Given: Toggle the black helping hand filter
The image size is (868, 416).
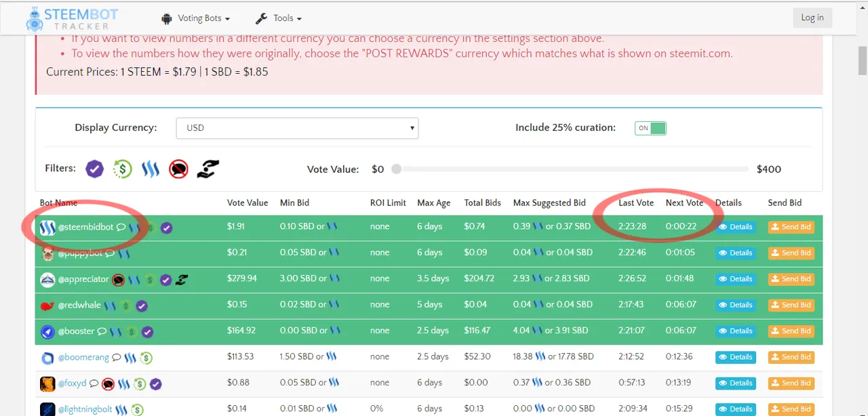Looking at the screenshot, I should [208, 169].
